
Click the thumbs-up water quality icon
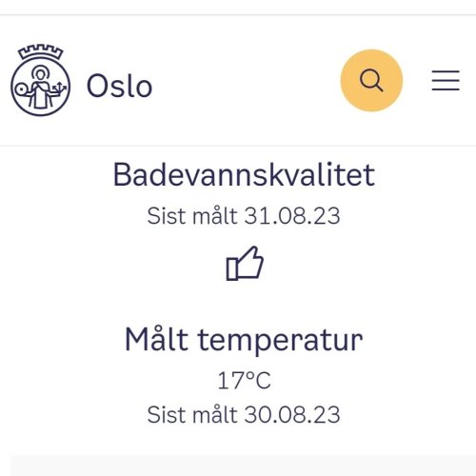(245, 264)
